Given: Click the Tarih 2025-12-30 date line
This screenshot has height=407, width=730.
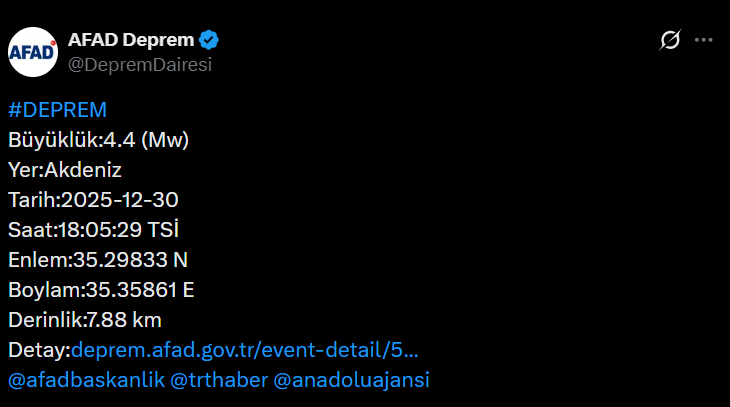Looking at the screenshot, I should (93, 200).
